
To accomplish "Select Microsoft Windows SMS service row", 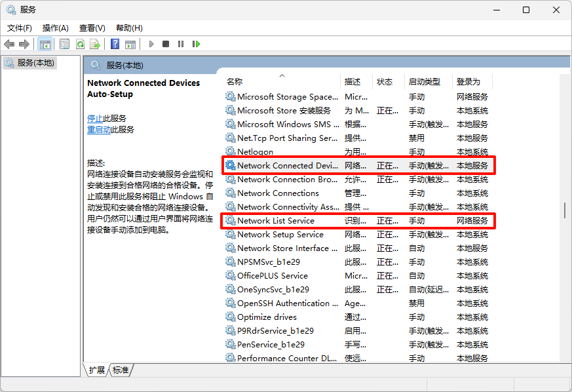I will [358, 124].
